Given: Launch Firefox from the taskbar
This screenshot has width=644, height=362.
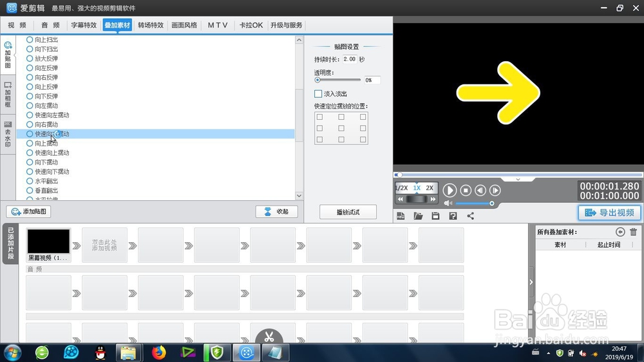Looking at the screenshot, I should pyautogui.click(x=158, y=352).
